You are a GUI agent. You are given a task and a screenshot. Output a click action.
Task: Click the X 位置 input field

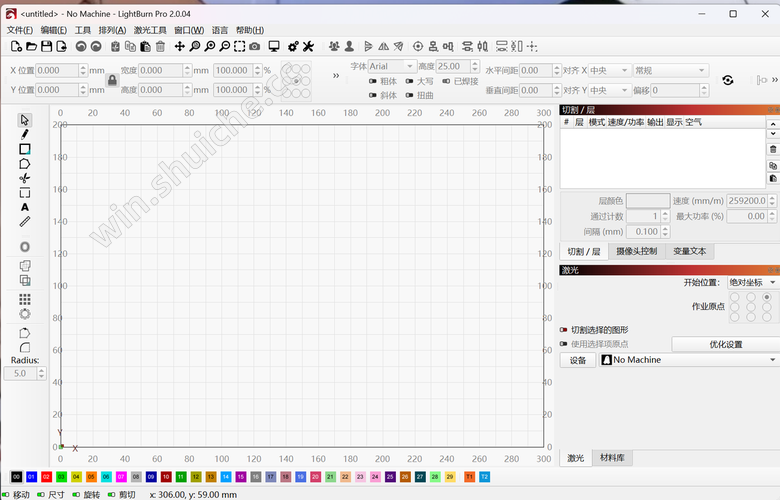tap(60, 71)
